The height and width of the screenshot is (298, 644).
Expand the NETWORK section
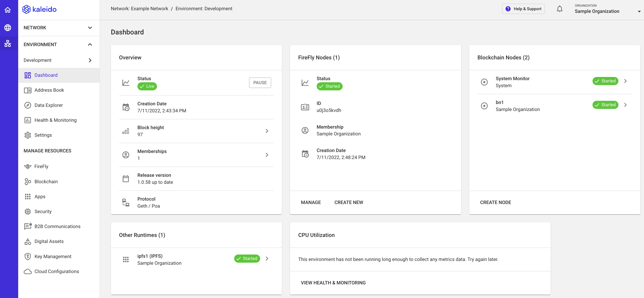59,28
